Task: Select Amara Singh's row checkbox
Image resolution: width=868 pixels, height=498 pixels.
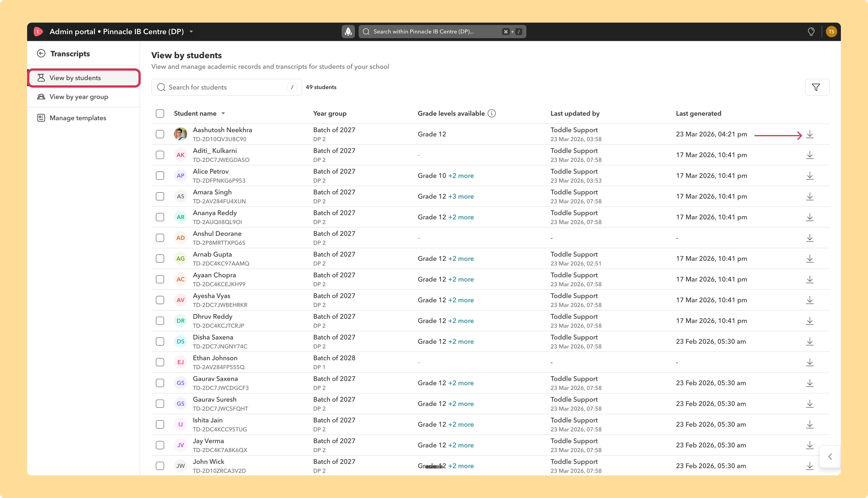Action: pos(160,196)
